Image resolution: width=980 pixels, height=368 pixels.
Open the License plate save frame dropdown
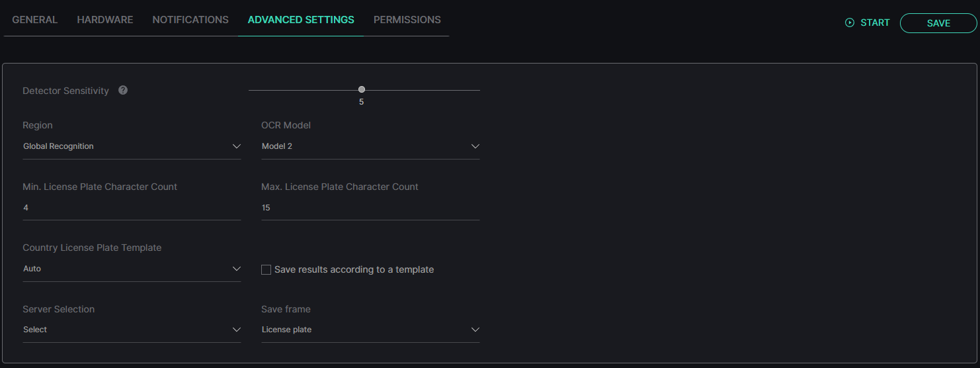tap(370, 330)
